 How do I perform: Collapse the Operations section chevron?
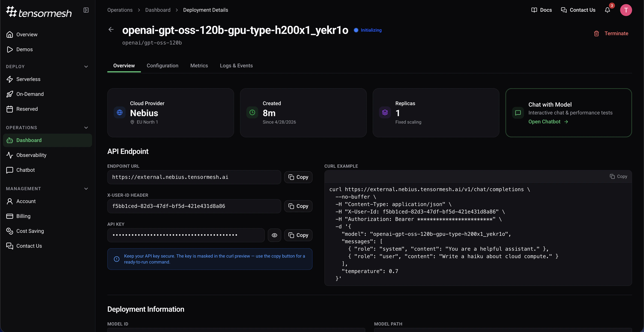(86, 127)
